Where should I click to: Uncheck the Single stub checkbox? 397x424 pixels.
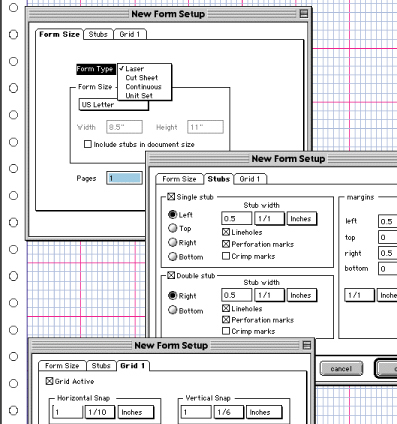click(x=171, y=197)
